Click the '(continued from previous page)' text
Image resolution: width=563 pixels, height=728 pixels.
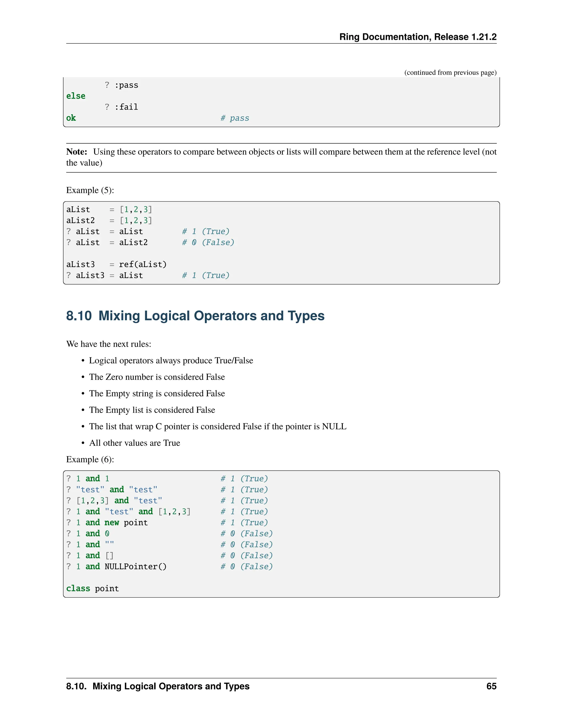[450, 73]
